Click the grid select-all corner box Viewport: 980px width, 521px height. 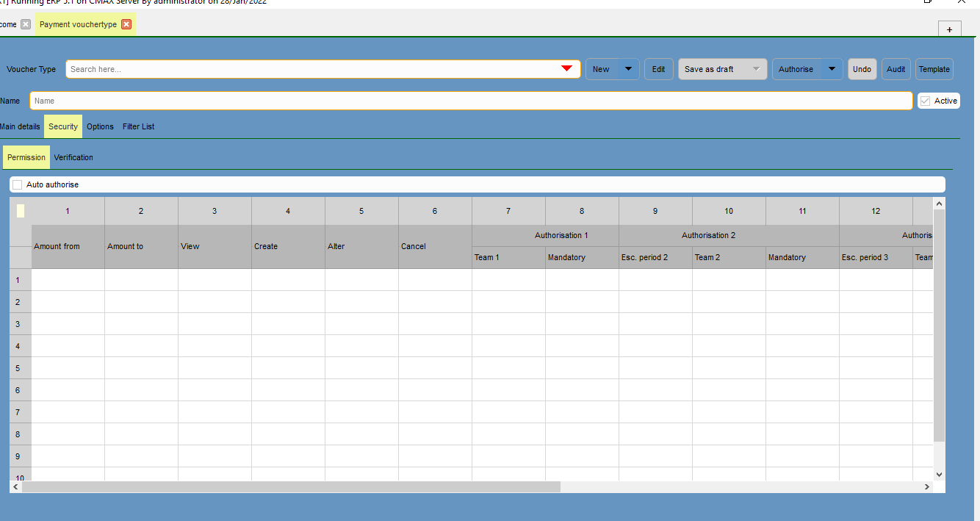[21, 211]
